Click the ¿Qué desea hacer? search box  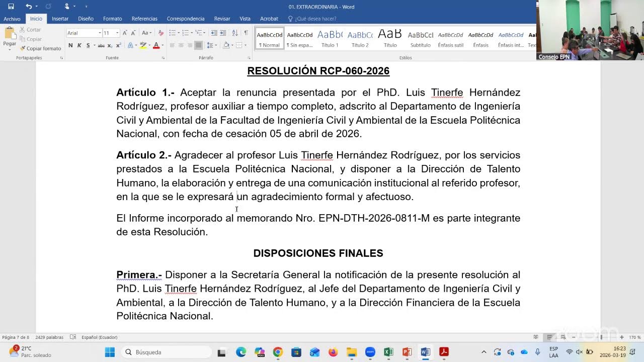[312, 19]
